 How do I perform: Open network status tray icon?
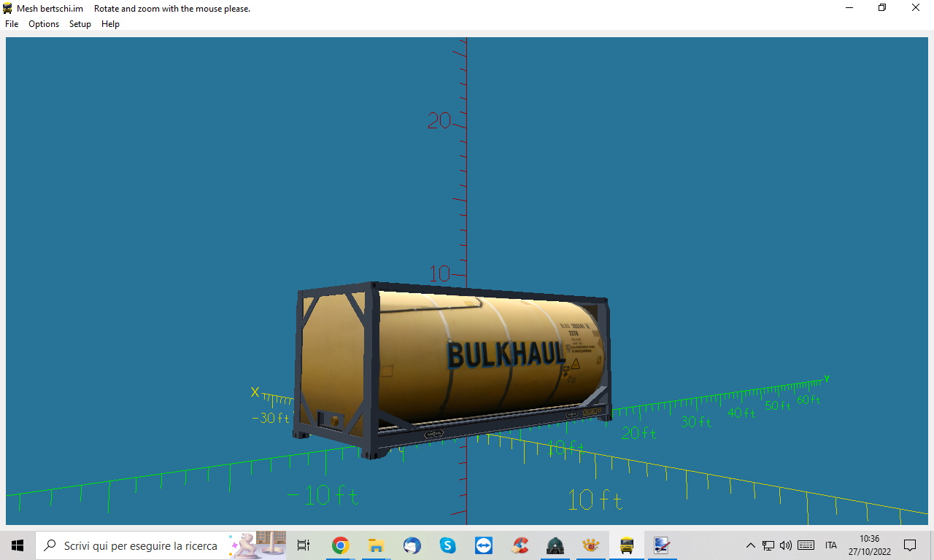point(768,545)
